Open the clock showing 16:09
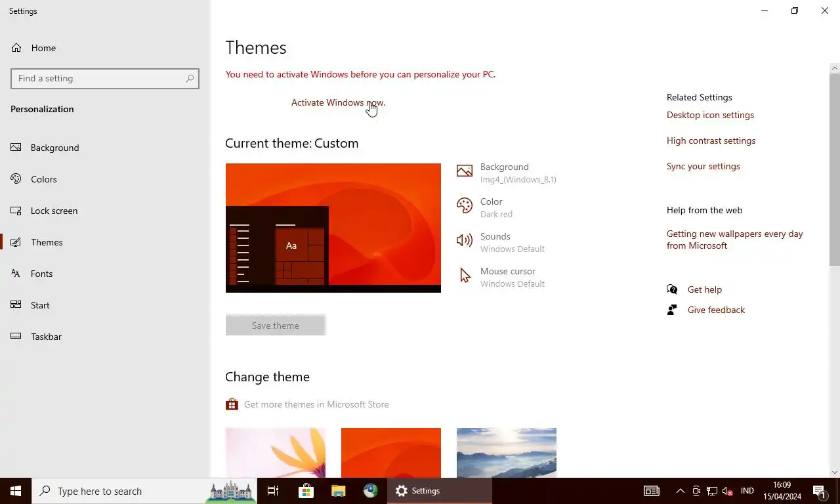 click(782, 491)
